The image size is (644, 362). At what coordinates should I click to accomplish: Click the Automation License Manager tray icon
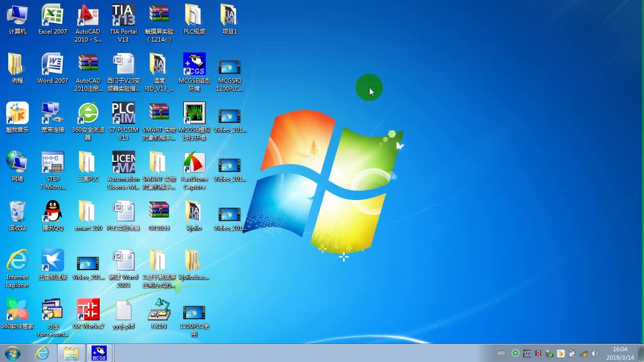527,353
